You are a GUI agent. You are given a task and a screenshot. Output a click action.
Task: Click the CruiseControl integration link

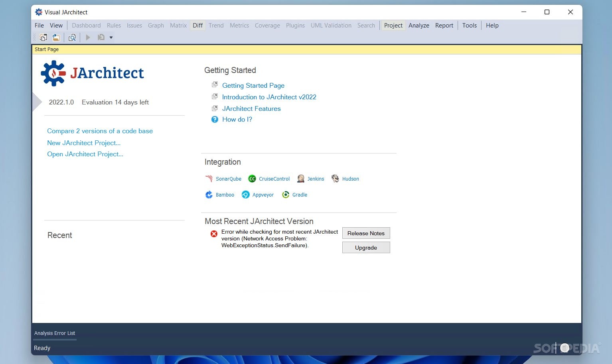pos(274,179)
